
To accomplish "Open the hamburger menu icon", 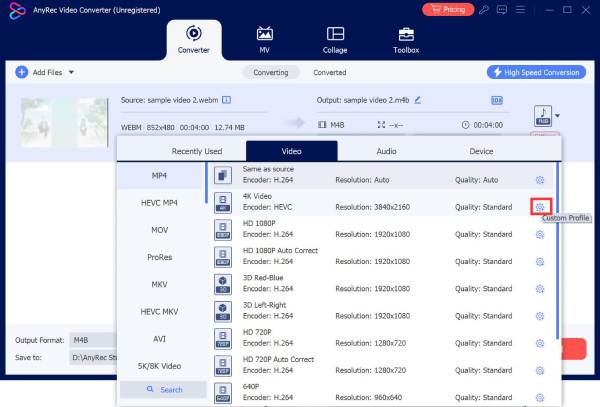I will tap(520, 9).
